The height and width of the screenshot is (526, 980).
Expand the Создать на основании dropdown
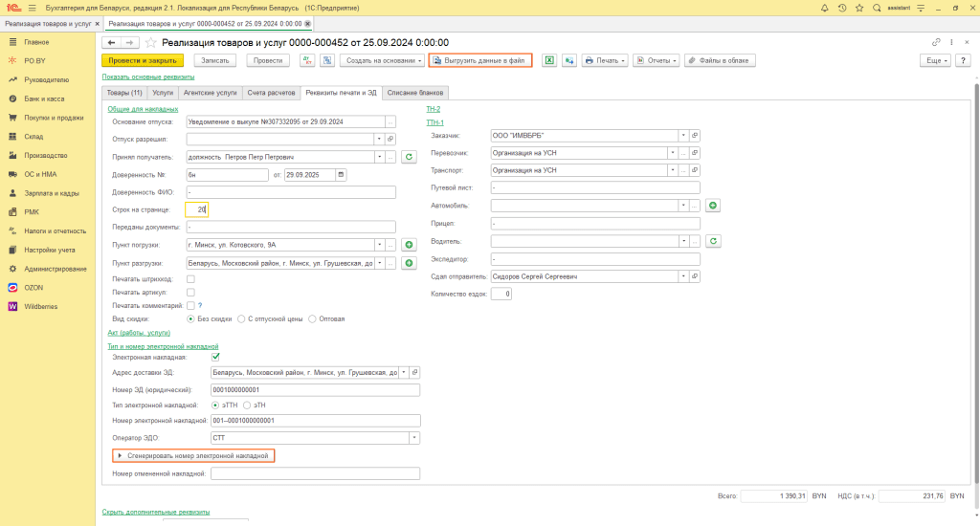(382, 60)
